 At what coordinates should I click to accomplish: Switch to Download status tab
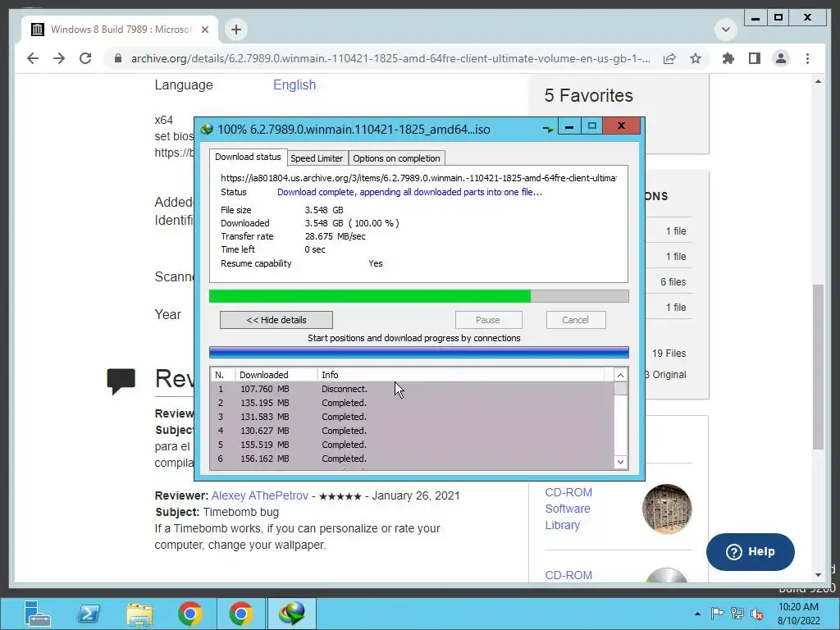(x=248, y=157)
